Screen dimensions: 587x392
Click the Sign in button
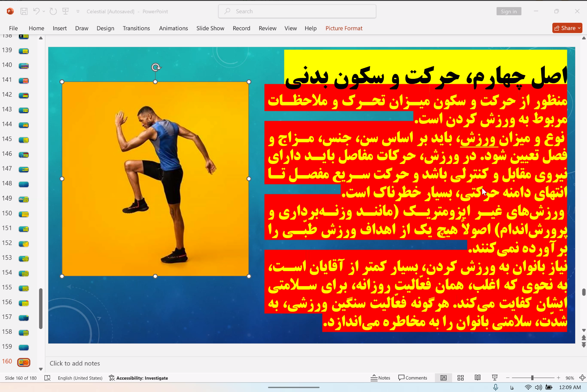508,11
